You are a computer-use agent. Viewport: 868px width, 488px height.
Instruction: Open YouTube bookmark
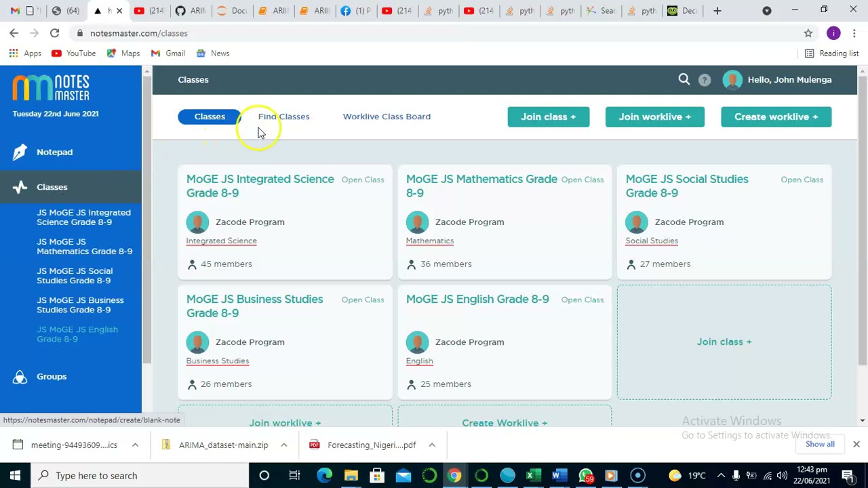point(74,53)
